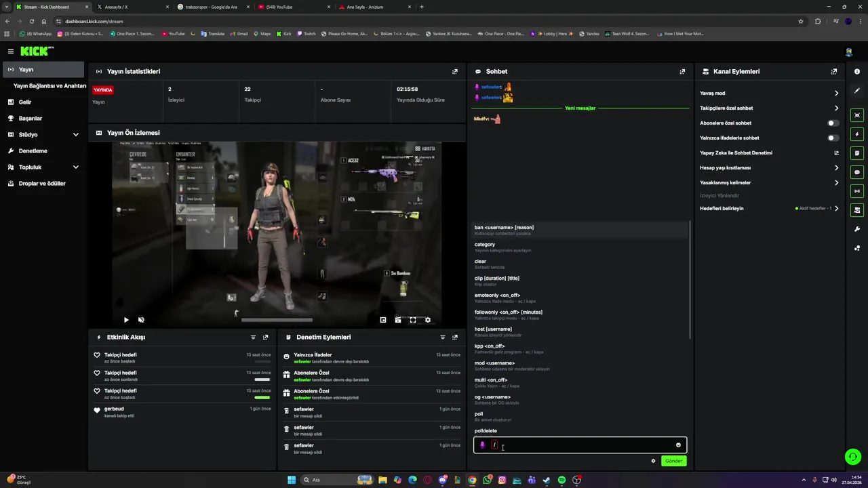Open Hedefleri belirleyin goals

(769, 209)
